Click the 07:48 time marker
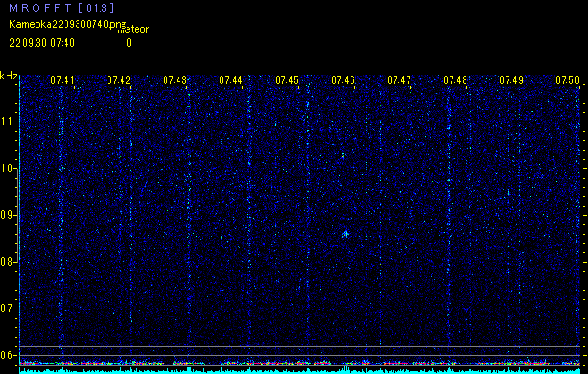The width and height of the screenshot is (588, 374). pos(455,79)
